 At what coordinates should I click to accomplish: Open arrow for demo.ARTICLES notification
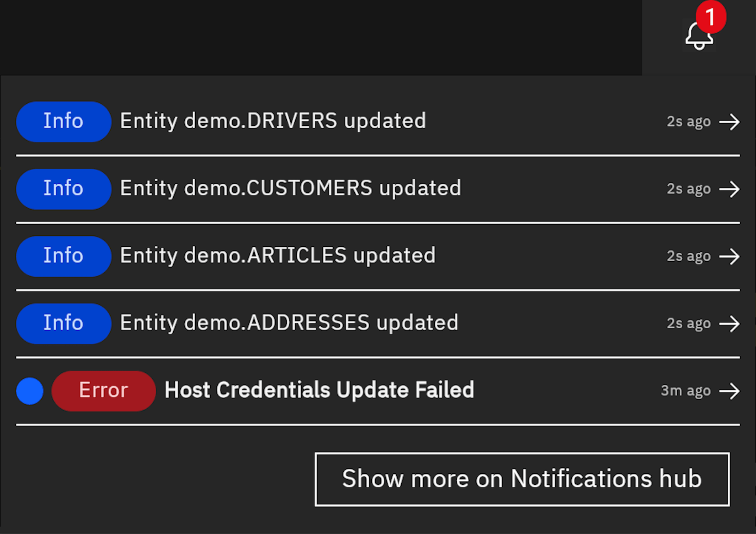[729, 257]
